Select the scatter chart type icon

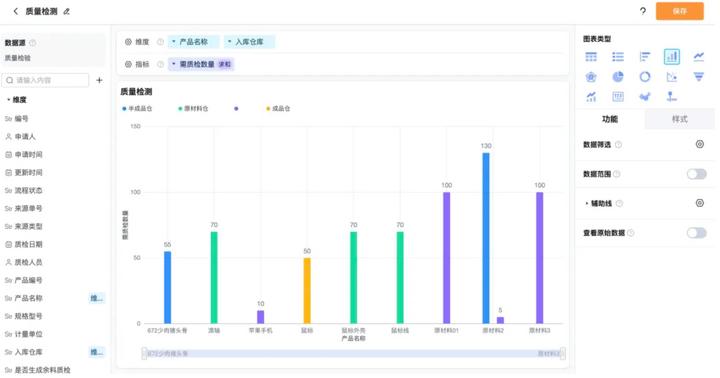click(x=672, y=77)
